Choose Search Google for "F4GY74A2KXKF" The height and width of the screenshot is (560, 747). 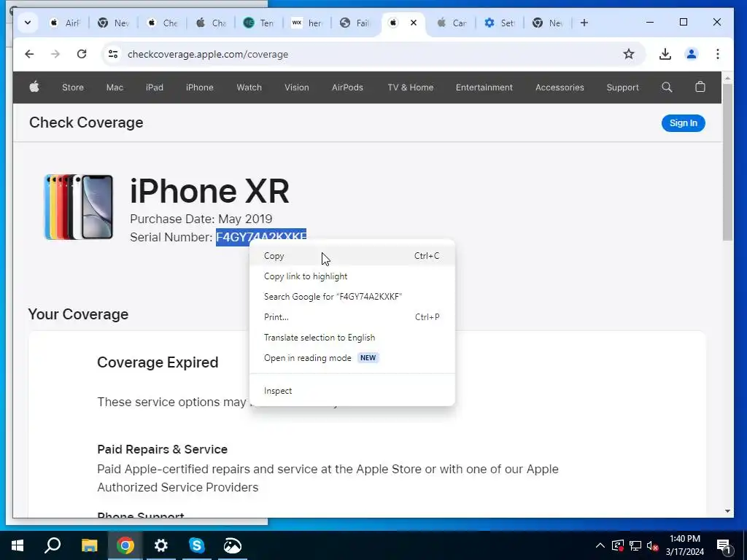[352, 297]
